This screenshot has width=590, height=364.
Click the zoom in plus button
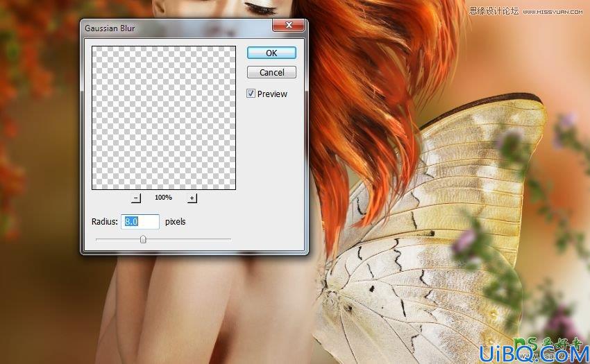(192, 198)
